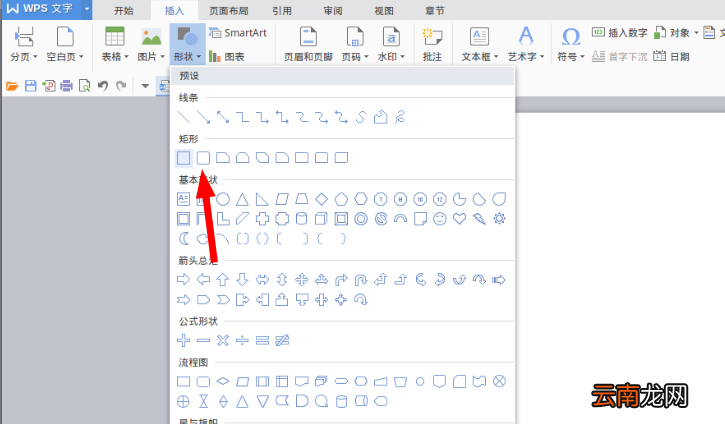
Task: Open the 图片 picture dropdown
Action: [151, 44]
